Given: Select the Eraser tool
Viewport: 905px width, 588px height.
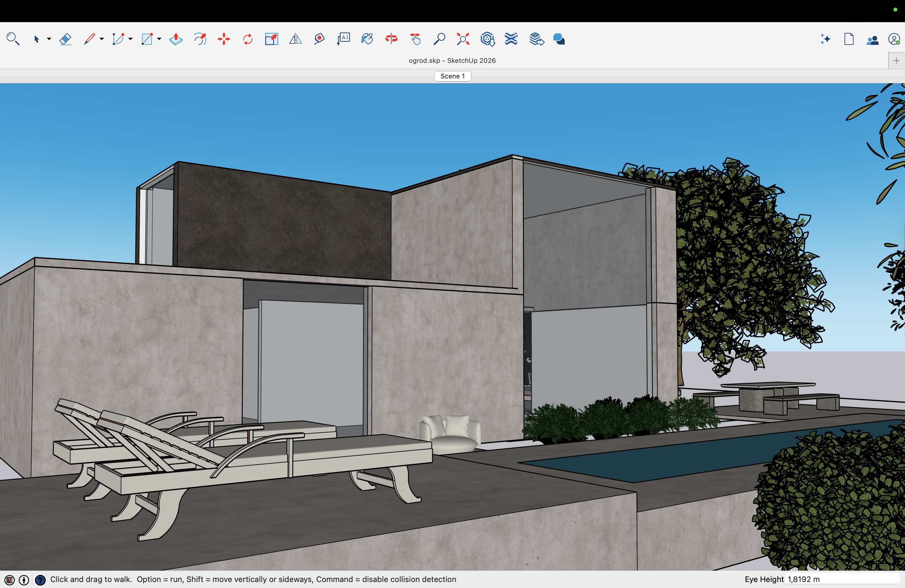Looking at the screenshot, I should pyautogui.click(x=66, y=39).
